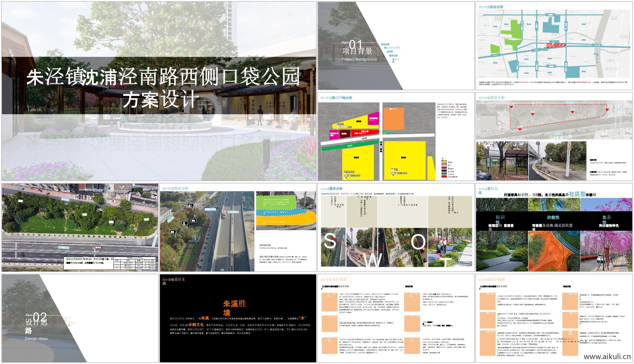Select the dark red 加油站 block on the map
The width and height of the screenshot is (634, 364).
coord(344,134)
